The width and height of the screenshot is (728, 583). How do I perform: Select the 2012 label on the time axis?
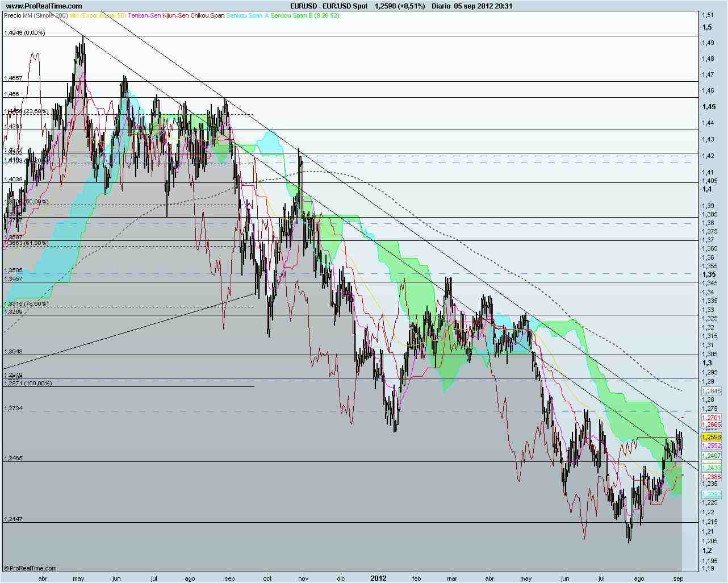pos(378,578)
